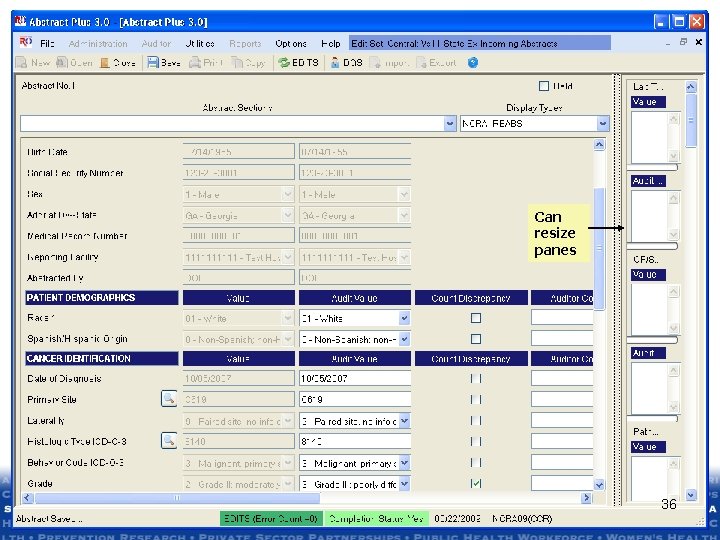Open Behavior Code audit value dropdown
This screenshot has height=540, width=720.
tap(404, 463)
